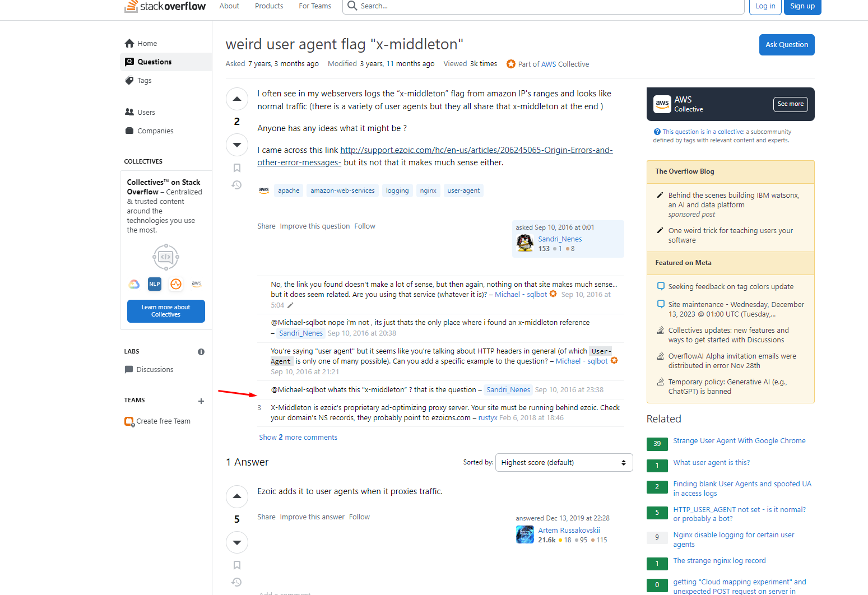The image size is (868, 595).
Task: Expand Show 2 more comments
Action: [298, 438]
